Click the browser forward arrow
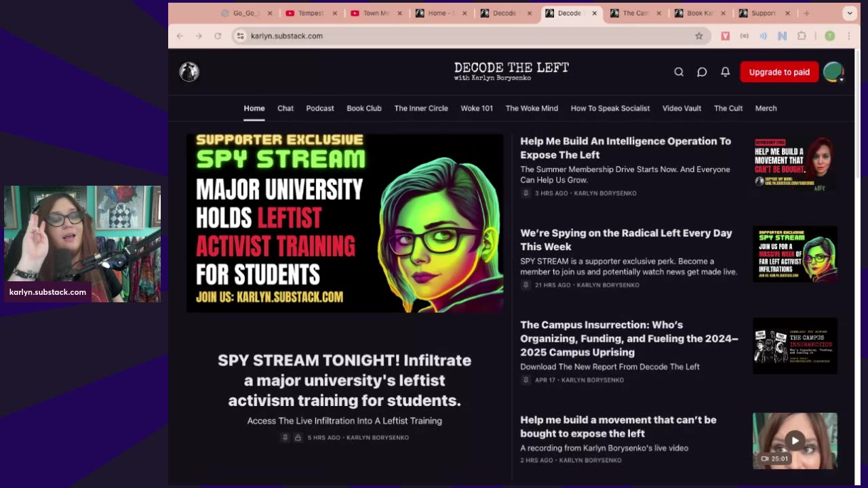The height and width of the screenshot is (488, 868). (199, 36)
